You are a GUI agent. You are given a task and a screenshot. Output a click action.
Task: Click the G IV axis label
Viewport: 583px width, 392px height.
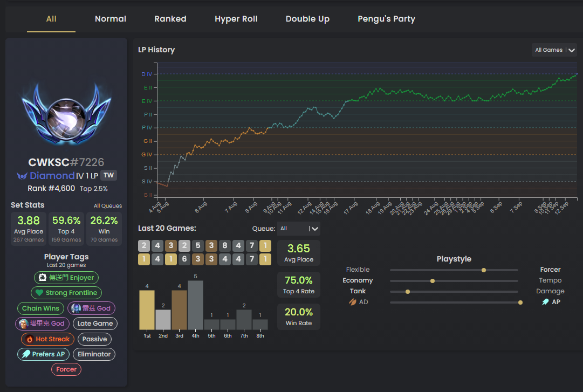[147, 155]
